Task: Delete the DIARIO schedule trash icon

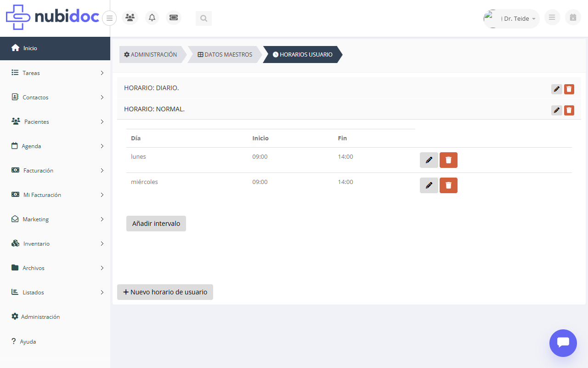Action: 569,89
